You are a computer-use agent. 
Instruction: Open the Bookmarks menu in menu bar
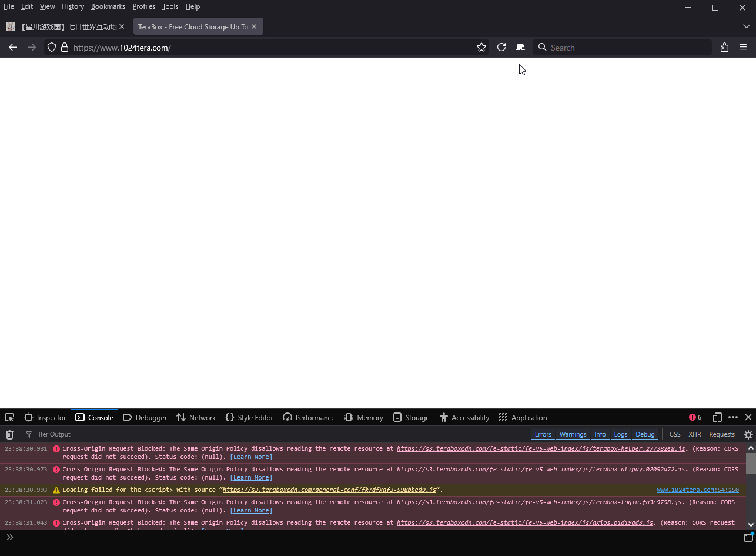[x=108, y=6]
